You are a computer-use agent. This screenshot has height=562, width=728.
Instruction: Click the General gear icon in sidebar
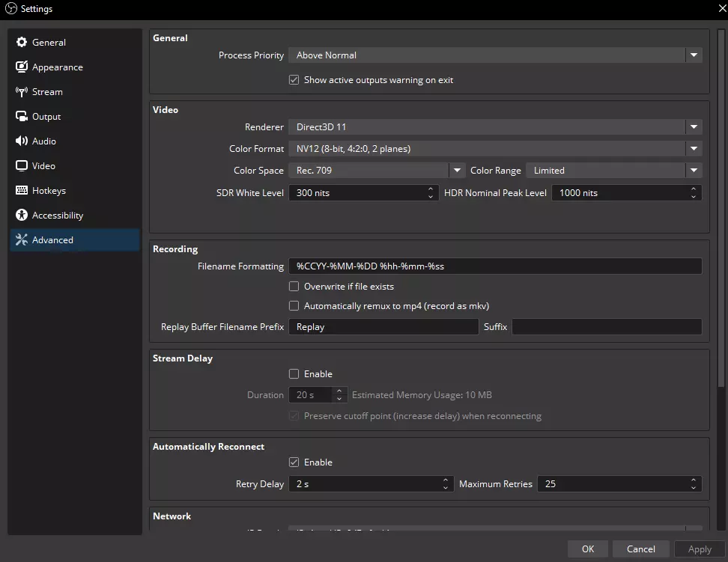22,43
